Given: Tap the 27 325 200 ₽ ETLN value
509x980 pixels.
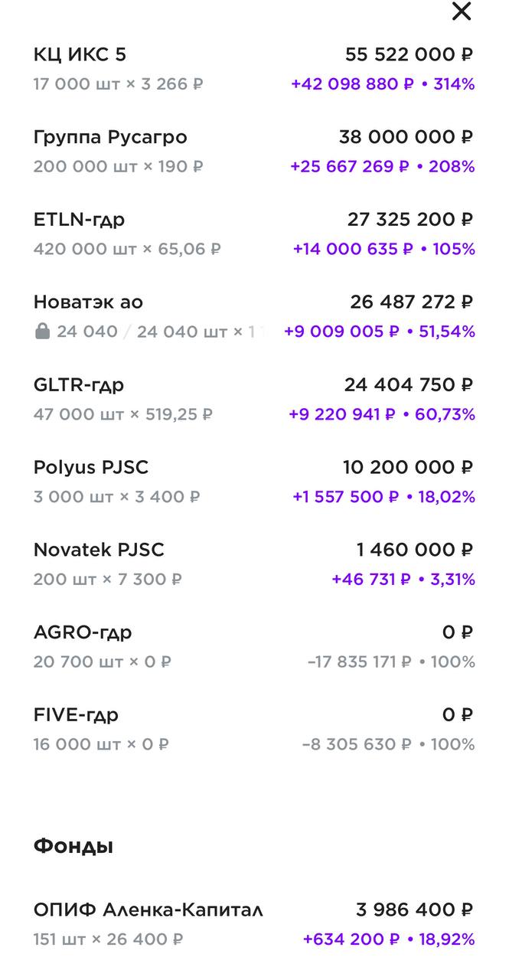Looking at the screenshot, I should click(410, 220).
